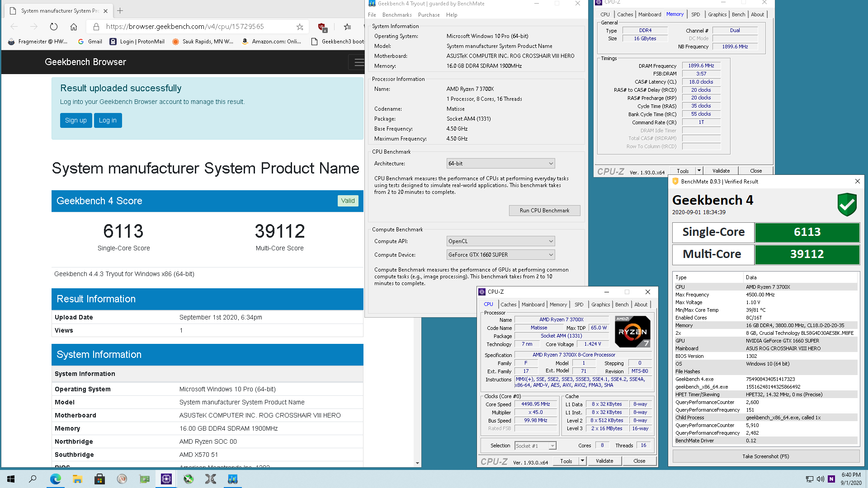Open Bench tab in lower CPU-Z
Screen dimensions: 868x488
(622, 305)
